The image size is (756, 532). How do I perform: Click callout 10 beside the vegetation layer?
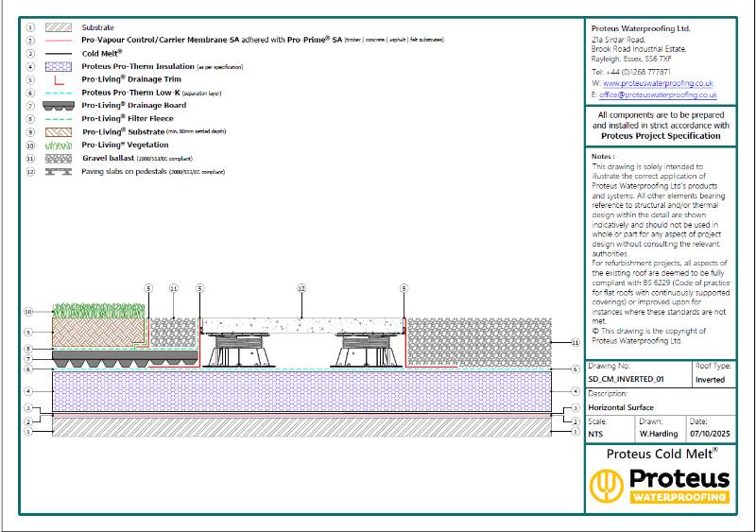pos(28,311)
